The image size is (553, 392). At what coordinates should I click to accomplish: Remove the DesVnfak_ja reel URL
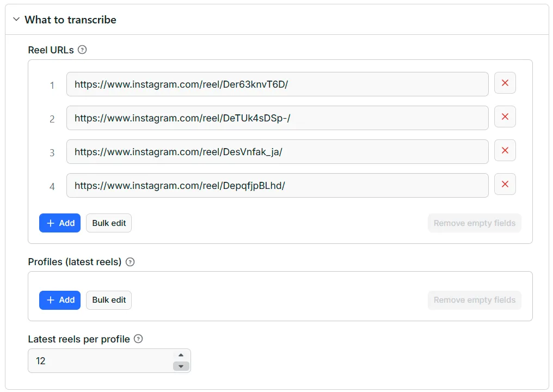click(505, 151)
